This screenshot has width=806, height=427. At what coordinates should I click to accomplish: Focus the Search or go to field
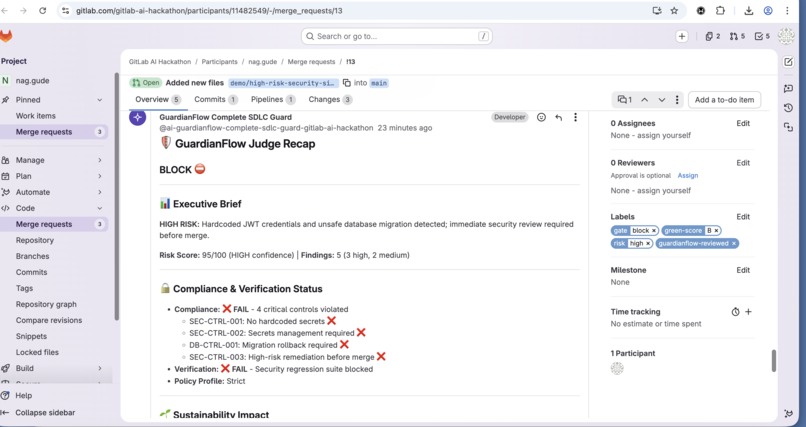pos(397,36)
